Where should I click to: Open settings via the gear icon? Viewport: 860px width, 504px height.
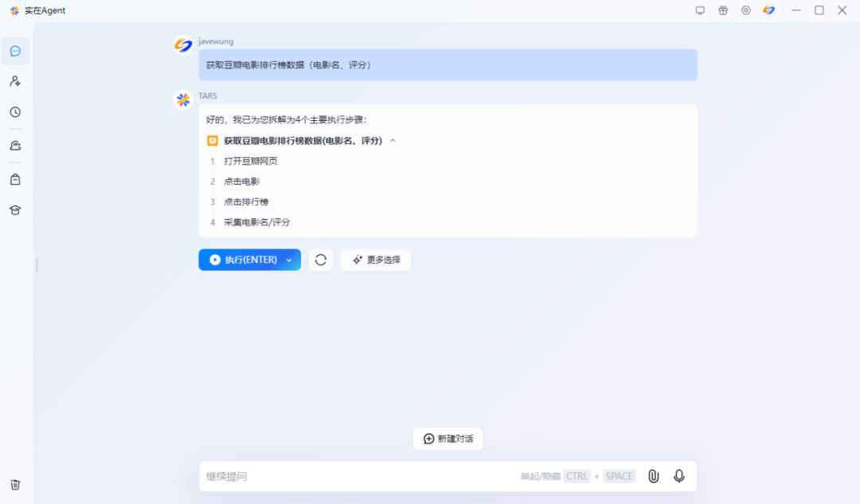(x=745, y=10)
